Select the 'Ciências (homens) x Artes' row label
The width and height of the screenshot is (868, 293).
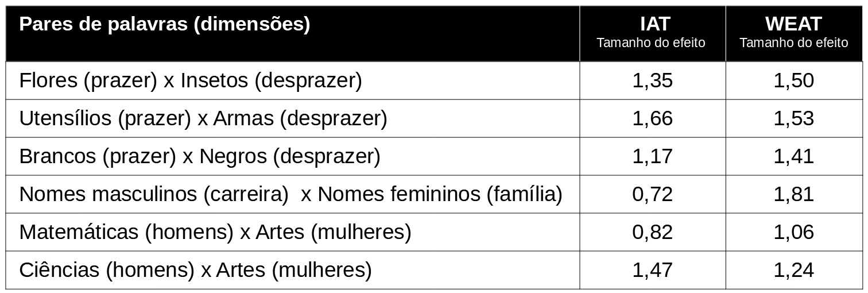[195, 270]
